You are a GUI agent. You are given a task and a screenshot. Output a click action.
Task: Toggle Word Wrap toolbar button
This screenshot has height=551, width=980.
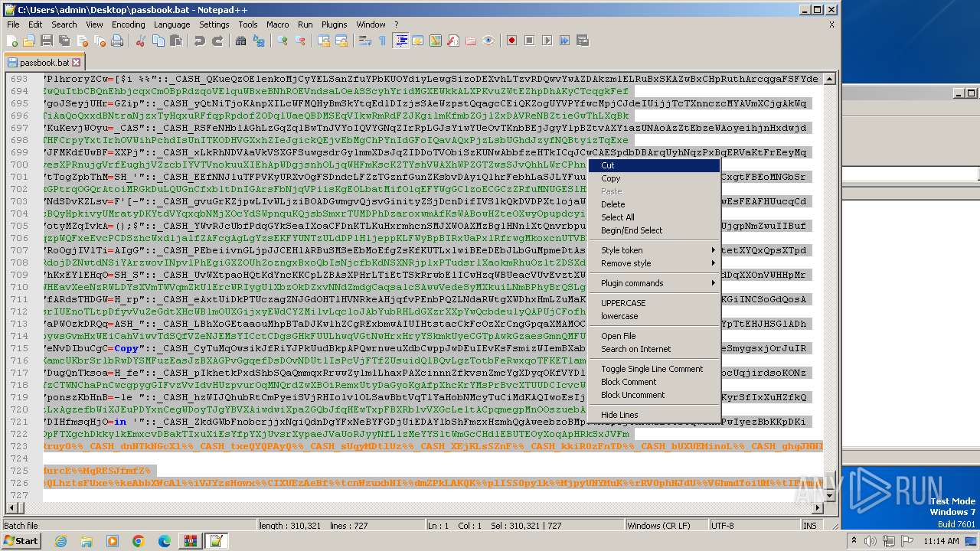pyautogui.click(x=365, y=41)
